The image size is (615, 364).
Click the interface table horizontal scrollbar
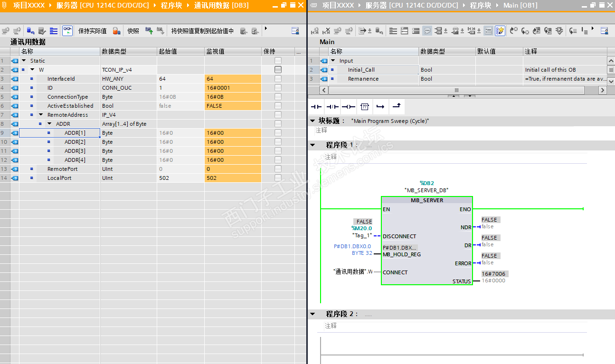coord(456,90)
